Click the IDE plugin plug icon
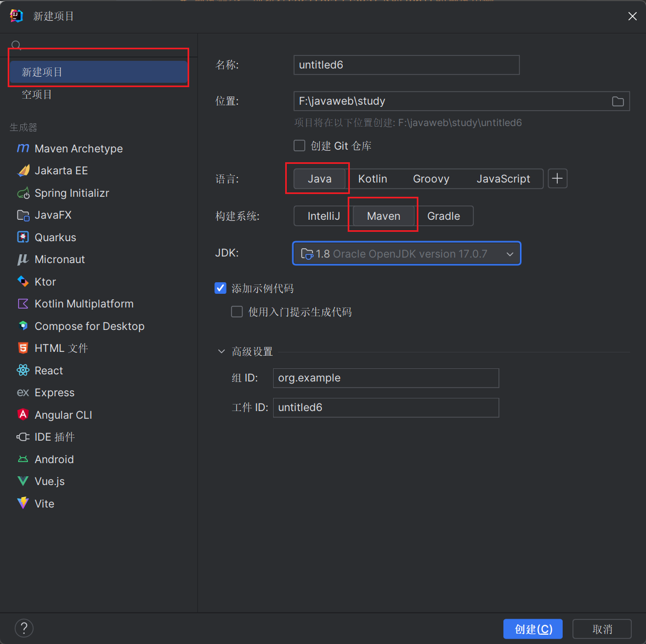The width and height of the screenshot is (646, 644). pyautogui.click(x=23, y=437)
